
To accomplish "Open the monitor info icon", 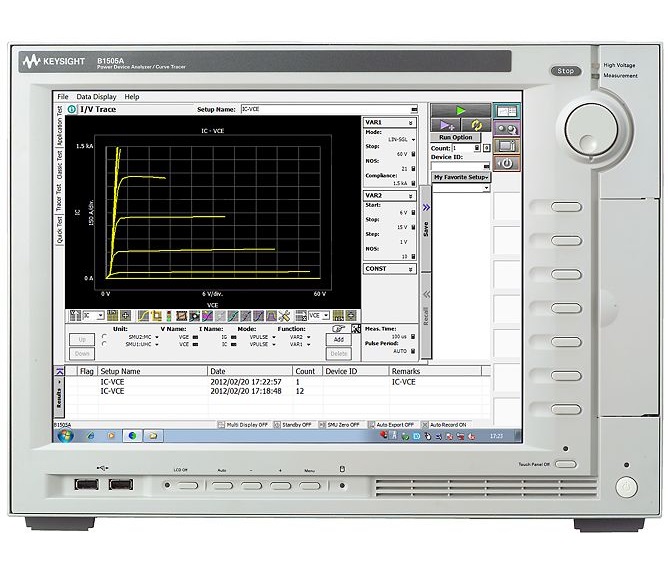I will coord(507,146).
